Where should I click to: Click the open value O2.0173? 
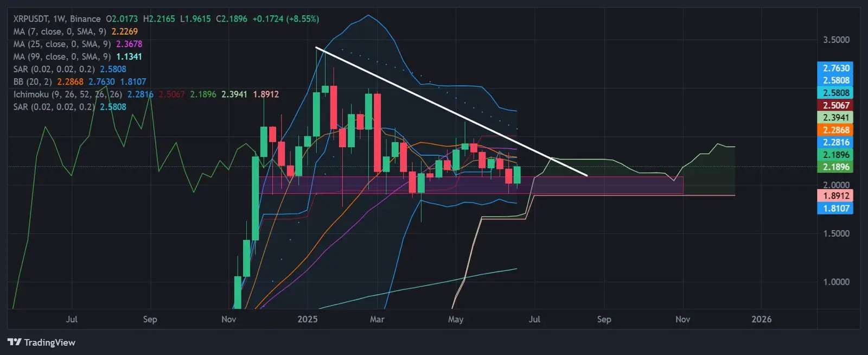[x=122, y=19]
